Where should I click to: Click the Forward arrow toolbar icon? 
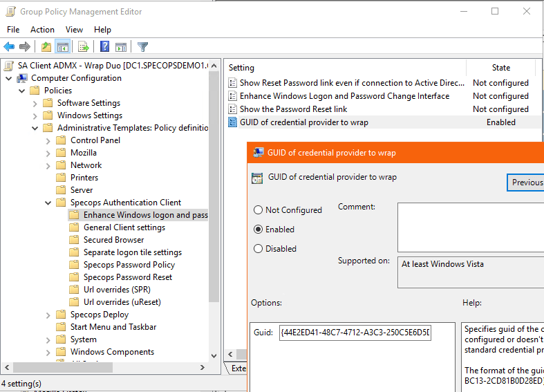(x=25, y=46)
